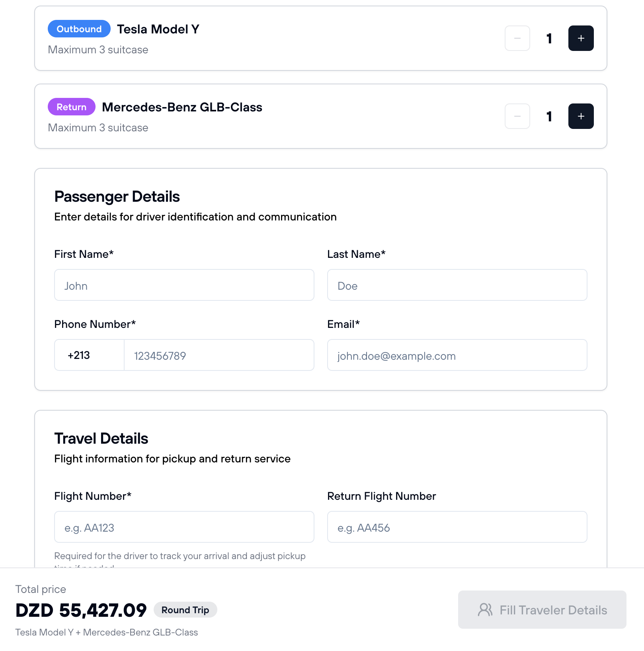The image size is (644, 651).
Task: Click the Email input field
Action: click(x=457, y=355)
